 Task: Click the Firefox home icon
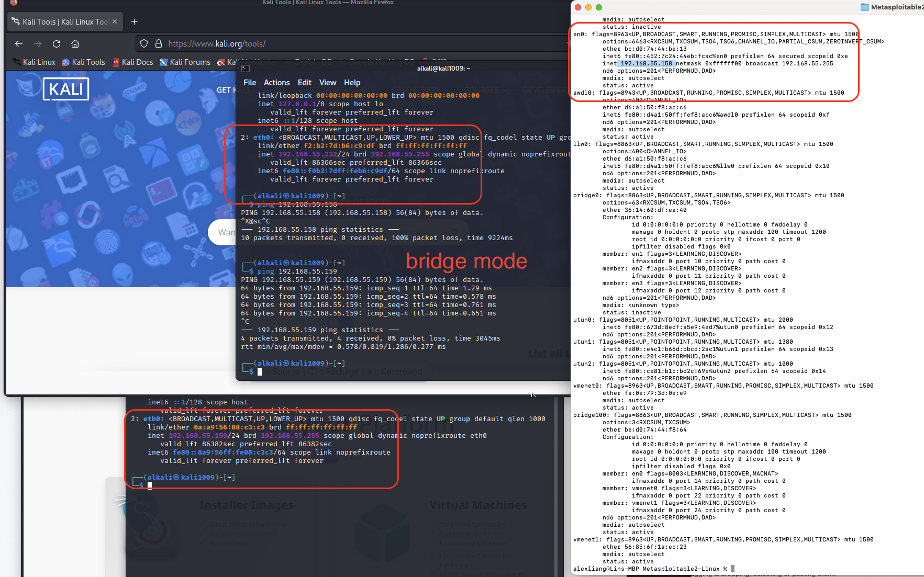tap(75, 43)
